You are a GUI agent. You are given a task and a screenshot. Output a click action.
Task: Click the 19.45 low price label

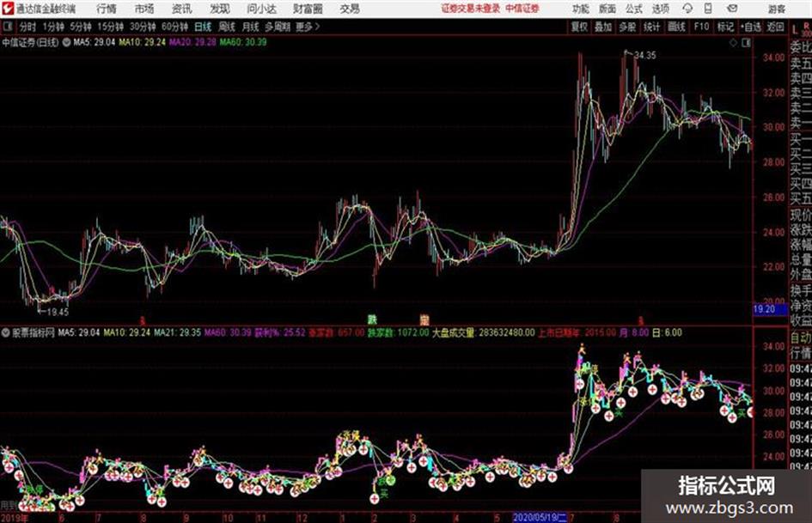[x=58, y=312]
